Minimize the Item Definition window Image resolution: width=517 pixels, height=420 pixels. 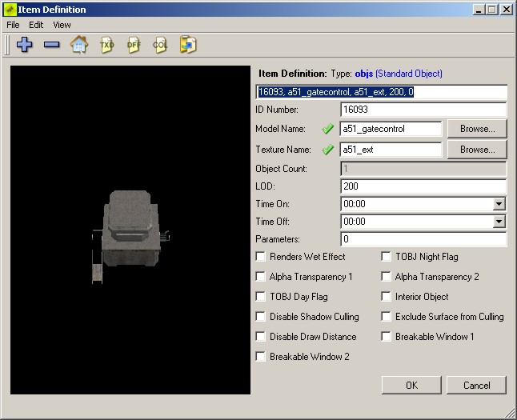(x=479, y=10)
